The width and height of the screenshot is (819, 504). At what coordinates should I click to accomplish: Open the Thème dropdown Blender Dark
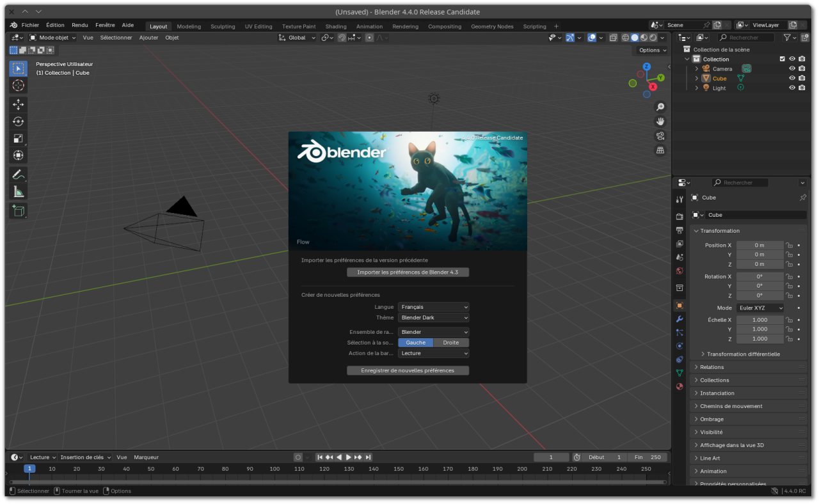[x=433, y=317]
